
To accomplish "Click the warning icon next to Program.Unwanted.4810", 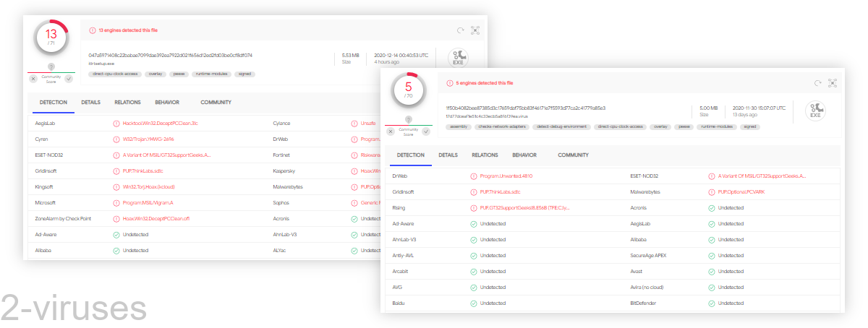I will 474,176.
